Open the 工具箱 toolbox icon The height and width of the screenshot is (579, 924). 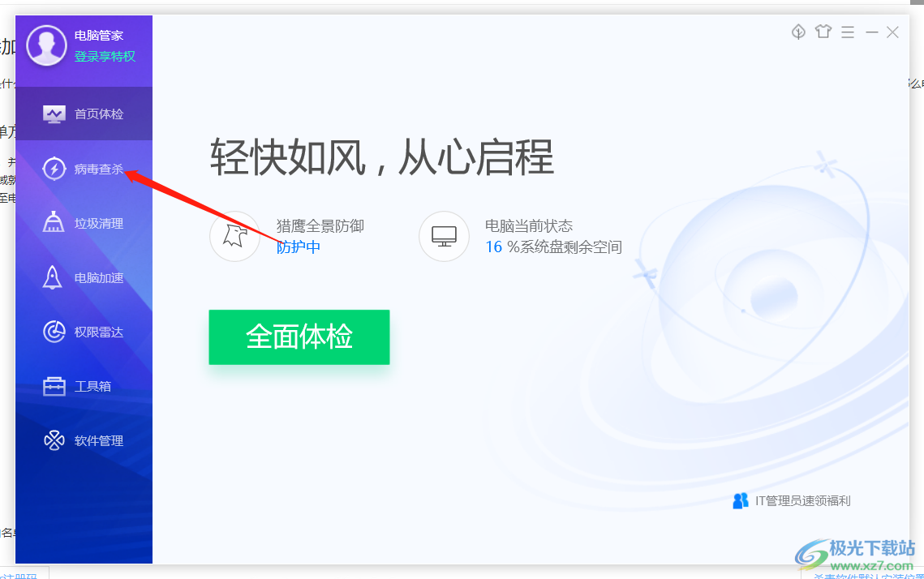54,386
